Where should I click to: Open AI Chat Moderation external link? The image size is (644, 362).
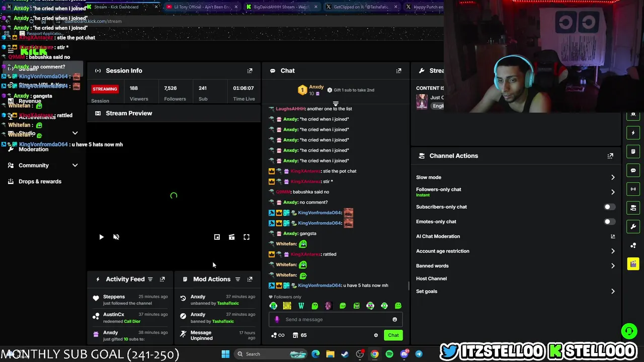pos(612,236)
